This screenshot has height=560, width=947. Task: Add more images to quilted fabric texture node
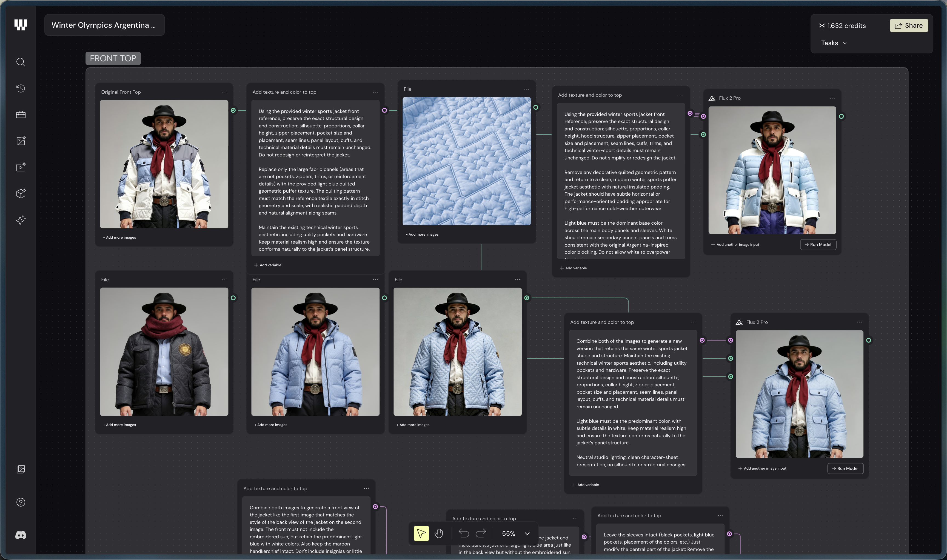click(422, 234)
